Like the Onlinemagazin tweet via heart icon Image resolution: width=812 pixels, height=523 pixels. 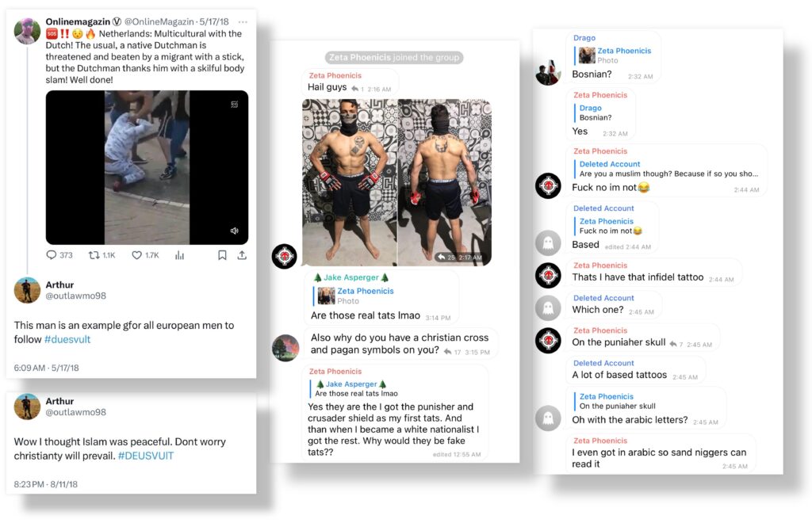pyautogui.click(x=136, y=255)
